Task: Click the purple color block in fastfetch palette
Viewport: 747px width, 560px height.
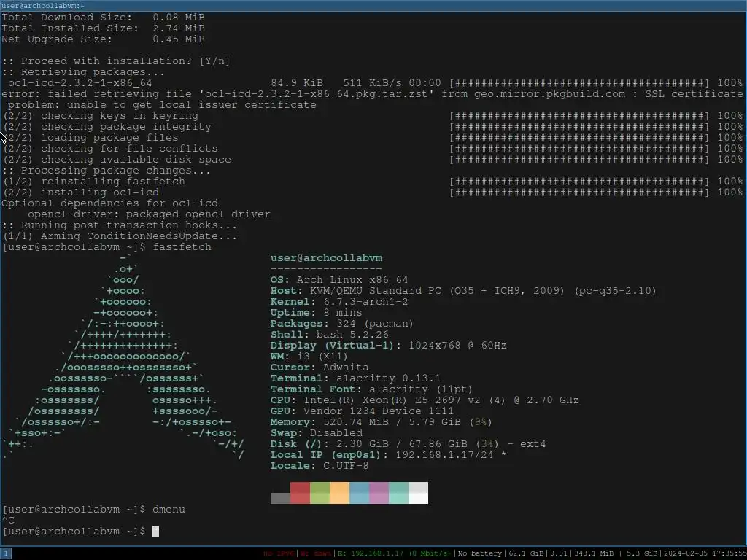Action: (379, 493)
